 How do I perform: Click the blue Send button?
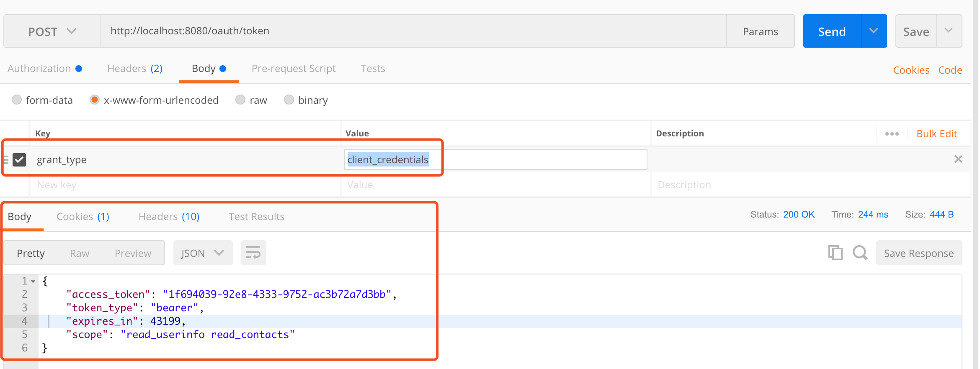point(832,31)
